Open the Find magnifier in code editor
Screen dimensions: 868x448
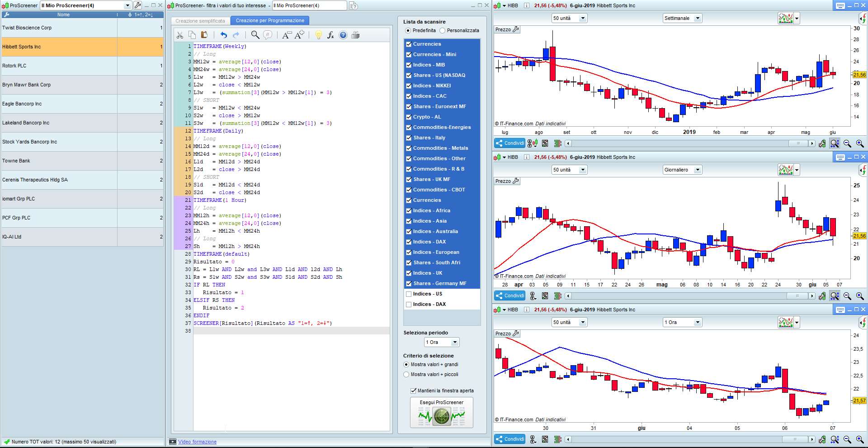(255, 35)
